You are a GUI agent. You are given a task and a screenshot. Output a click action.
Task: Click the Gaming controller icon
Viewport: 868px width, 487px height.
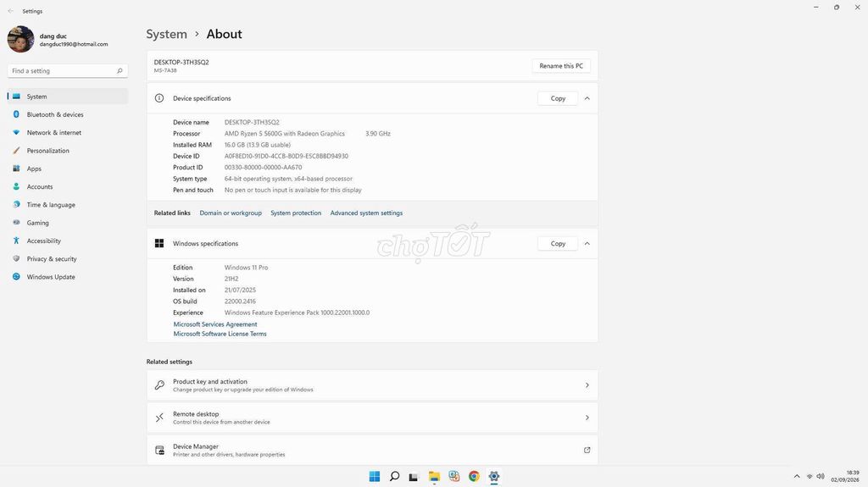16,222
